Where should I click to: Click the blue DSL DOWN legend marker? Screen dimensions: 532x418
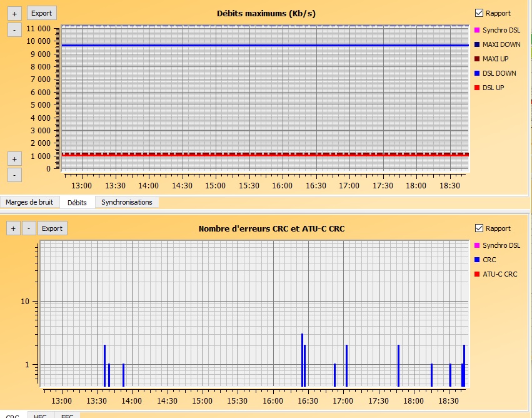[x=477, y=73]
